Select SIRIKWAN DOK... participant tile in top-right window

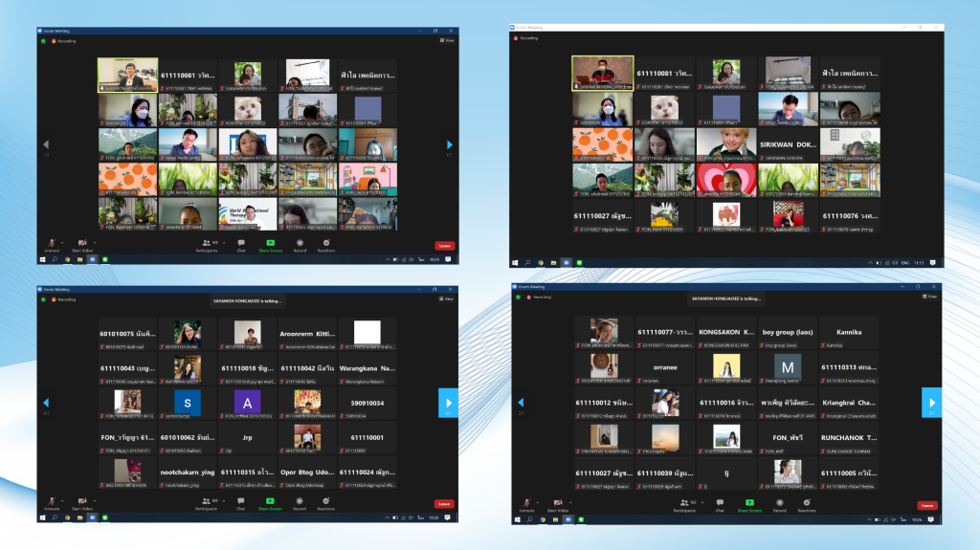[x=789, y=144]
